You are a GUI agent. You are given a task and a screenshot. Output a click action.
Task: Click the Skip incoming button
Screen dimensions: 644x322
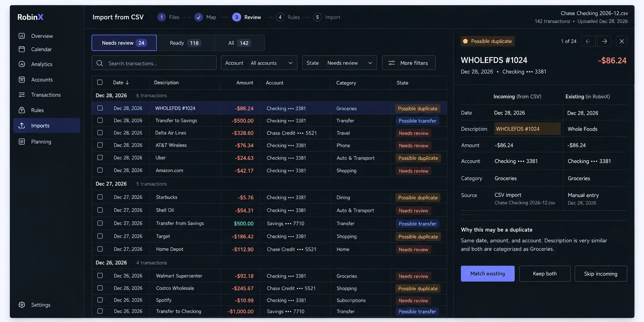click(x=601, y=274)
